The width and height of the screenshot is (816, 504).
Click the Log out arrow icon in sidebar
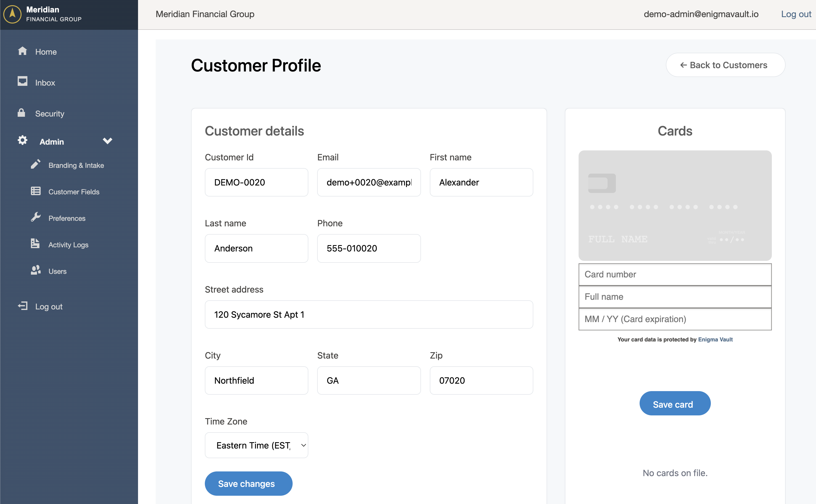point(22,306)
